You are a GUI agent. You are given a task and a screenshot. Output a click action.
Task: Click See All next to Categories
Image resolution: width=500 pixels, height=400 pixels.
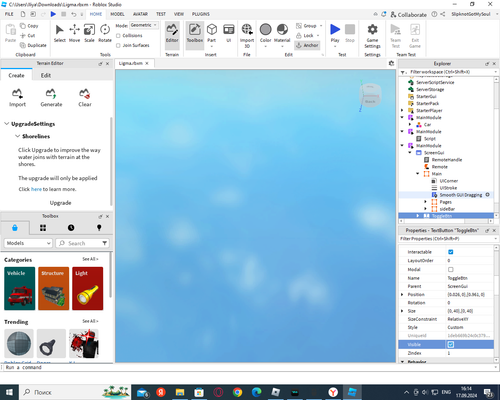click(x=90, y=259)
